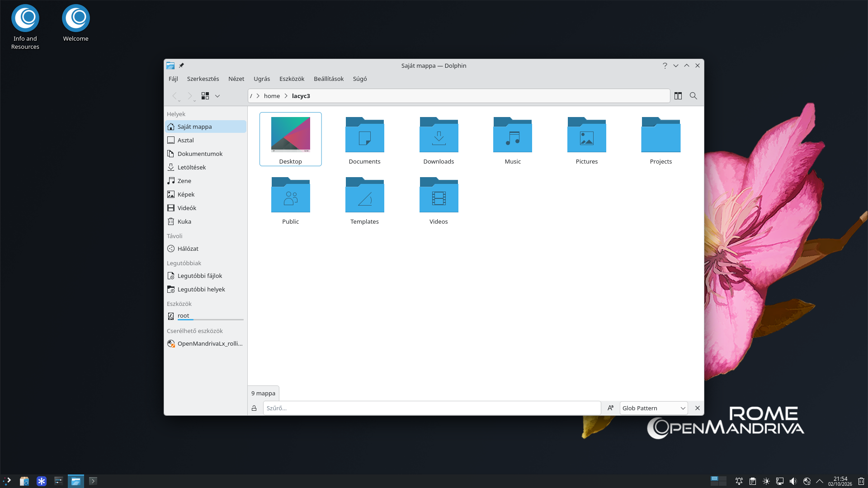This screenshot has height=488, width=868.
Task: Expand the breadcrumb chevron after root slash
Action: point(258,96)
